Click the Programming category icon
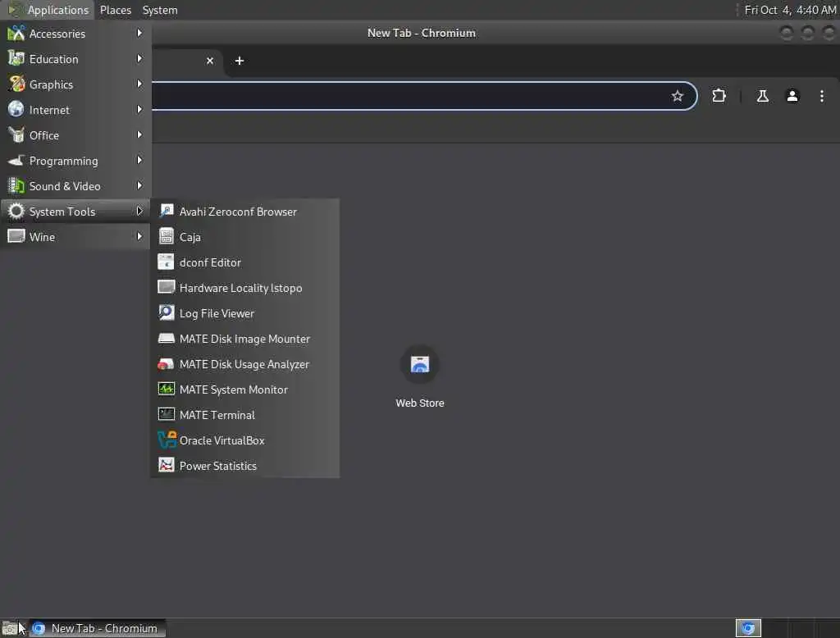Screen dimensions: 840x638 [16, 160]
